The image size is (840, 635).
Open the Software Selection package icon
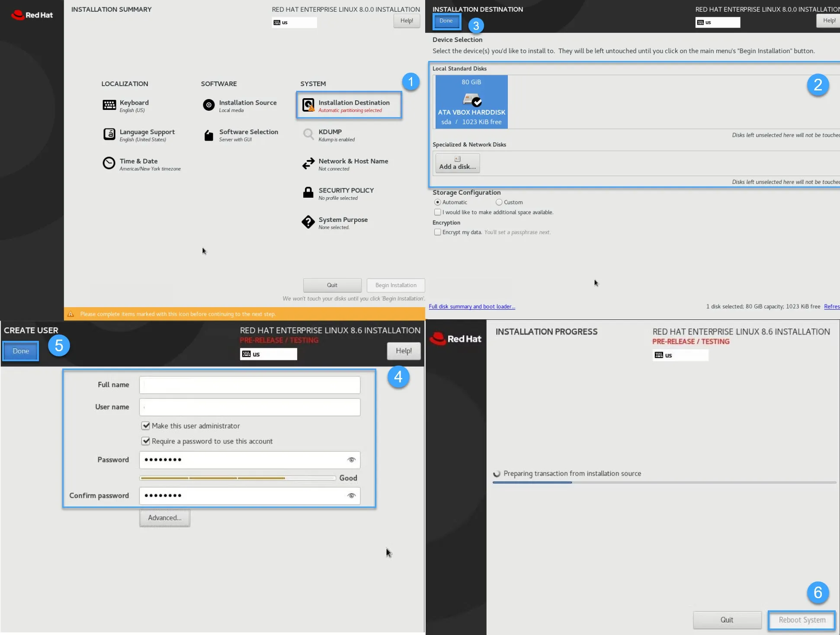tap(208, 135)
